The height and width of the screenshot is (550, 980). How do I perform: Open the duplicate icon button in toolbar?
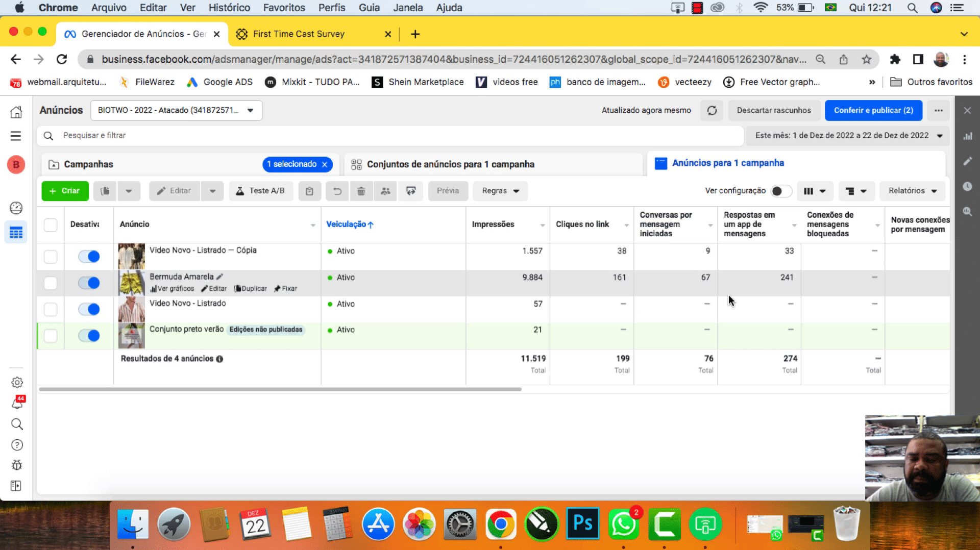105,191
